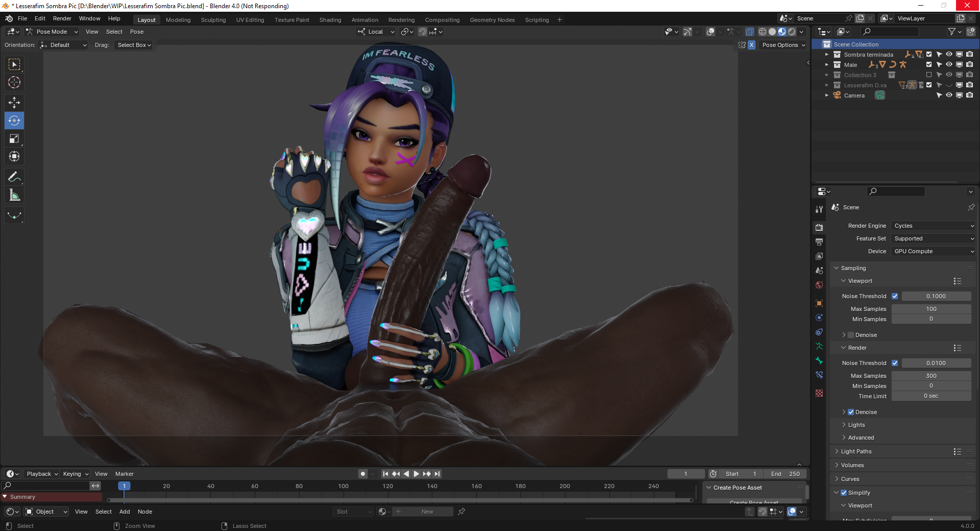Select the Breakdowner pose tool
The height and width of the screenshot is (531, 980).
(14, 215)
